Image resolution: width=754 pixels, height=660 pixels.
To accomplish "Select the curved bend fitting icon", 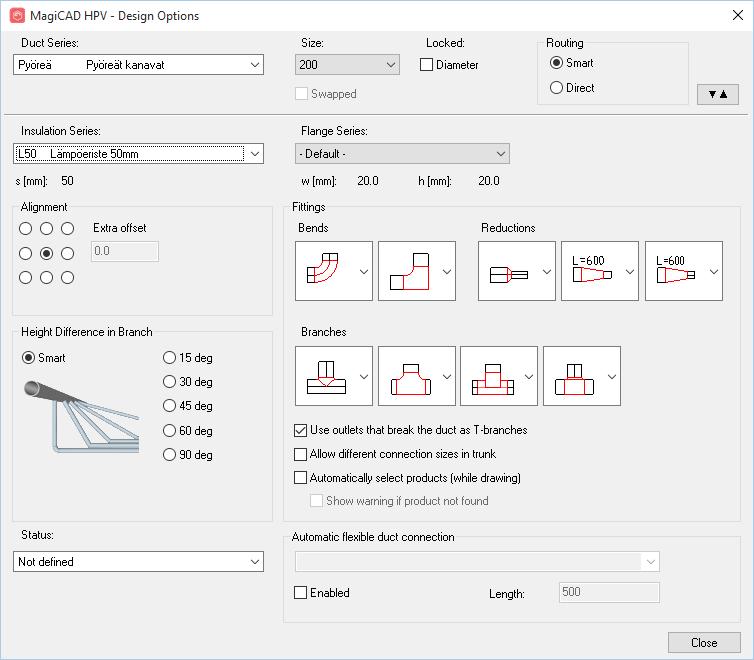I will [x=323, y=268].
